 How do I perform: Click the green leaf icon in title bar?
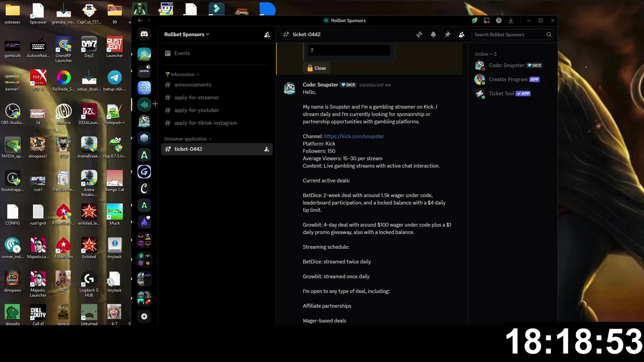(474, 21)
